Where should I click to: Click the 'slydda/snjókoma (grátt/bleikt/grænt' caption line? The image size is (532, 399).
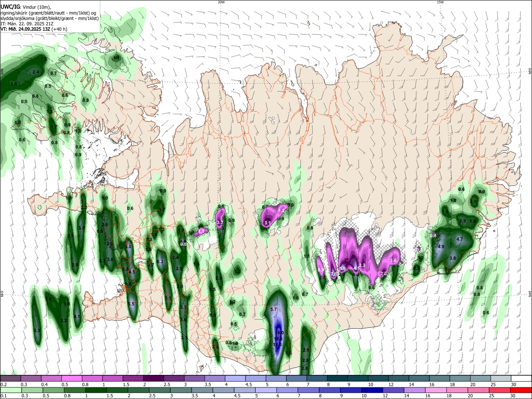coord(49,18)
